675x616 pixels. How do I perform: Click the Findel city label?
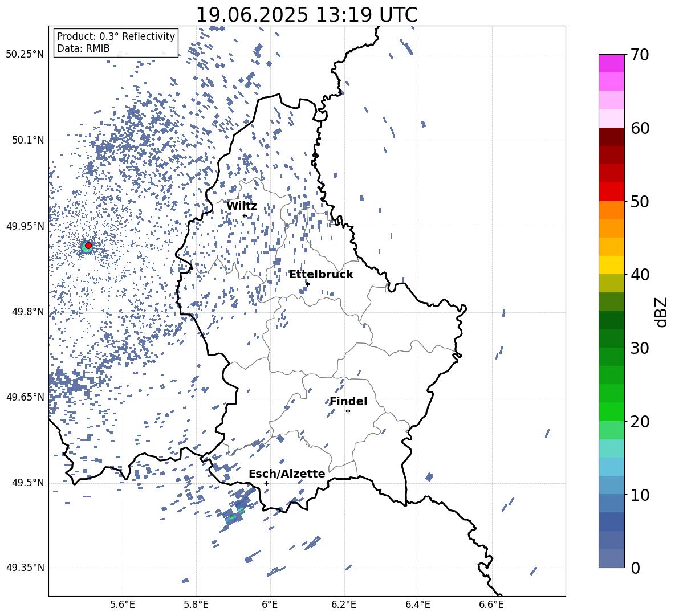tap(348, 401)
